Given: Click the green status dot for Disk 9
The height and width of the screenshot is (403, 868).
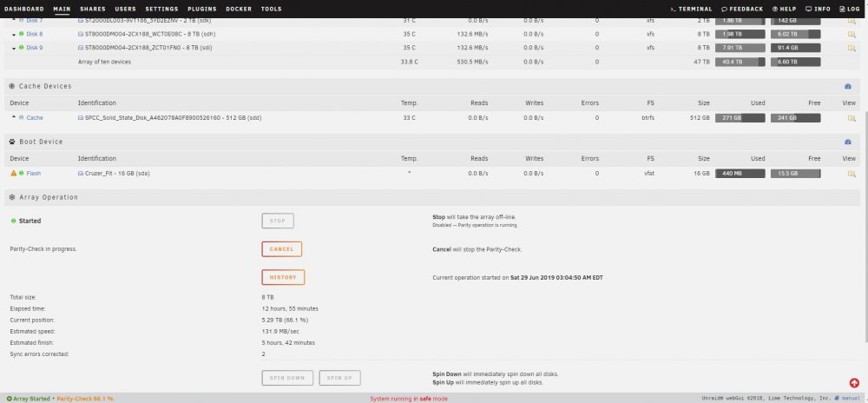Looking at the screenshot, I should (21, 48).
